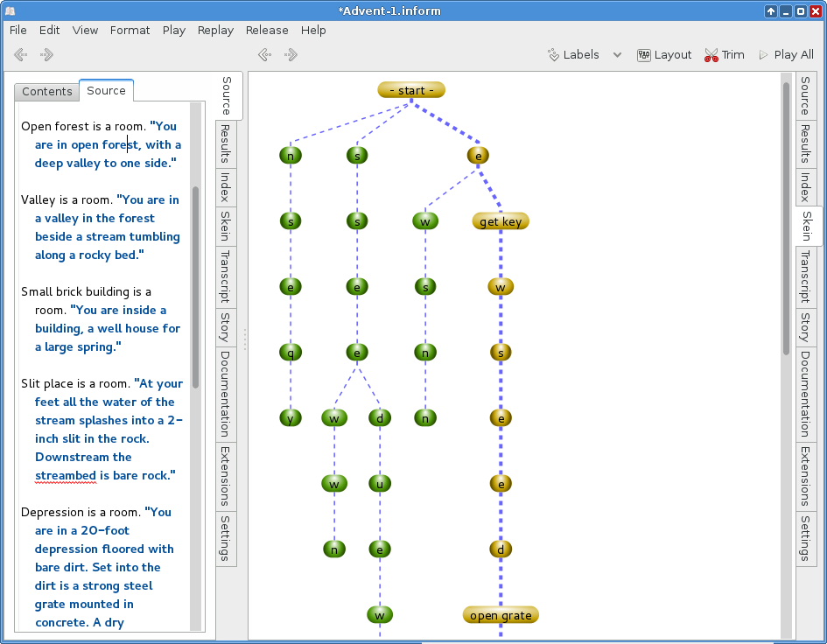Switch to Contents tab
The image size is (827, 644).
click(x=47, y=92)
